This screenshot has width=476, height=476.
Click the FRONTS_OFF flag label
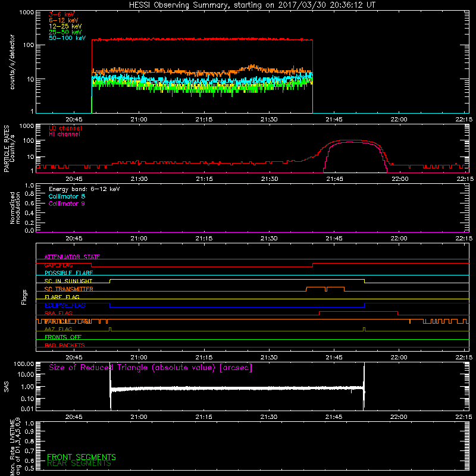coord(63,337)
